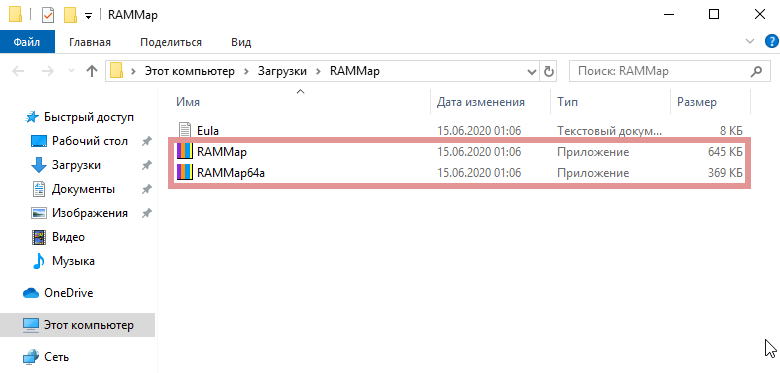
Task: Expand the ribbon with the chevron
Action: [x=750, y=42]
